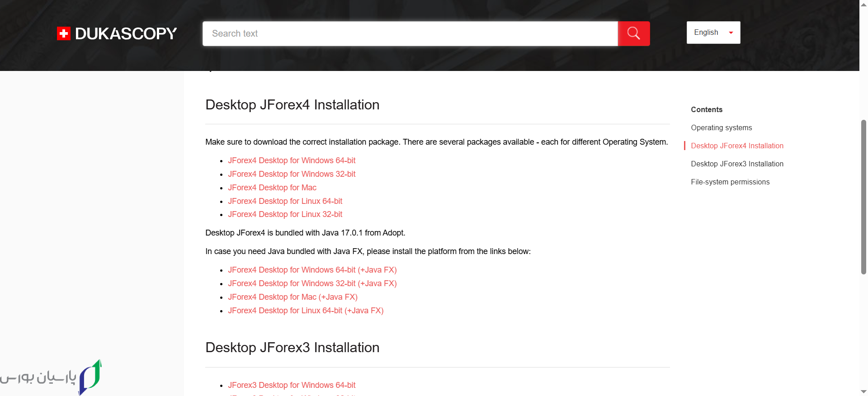Select Desktop JForex4 Installation in Contents
The height and width of the screenshot is (396, 868).
tap(737, 146)
